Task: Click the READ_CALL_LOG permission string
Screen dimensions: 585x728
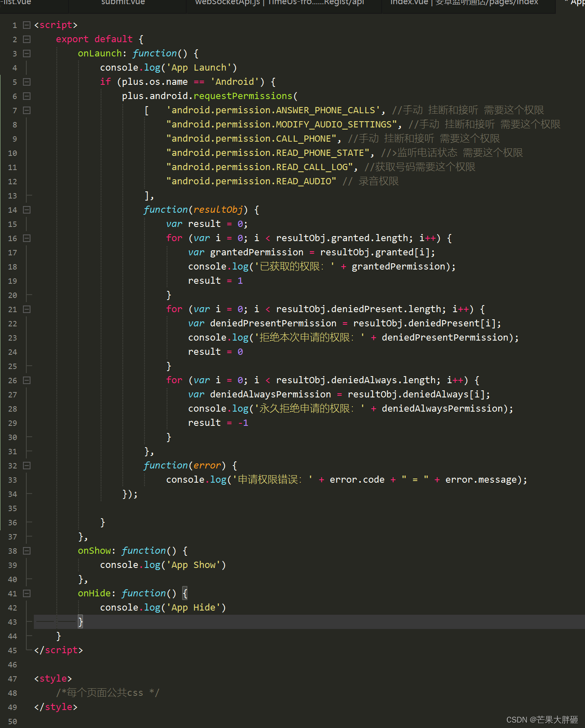Action: (x=260, y=167)
